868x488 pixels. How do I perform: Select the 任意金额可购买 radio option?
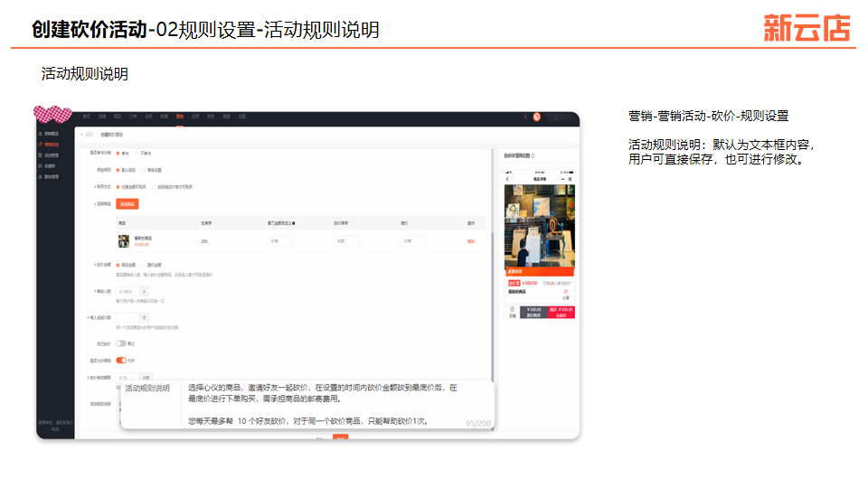point(118,187)
